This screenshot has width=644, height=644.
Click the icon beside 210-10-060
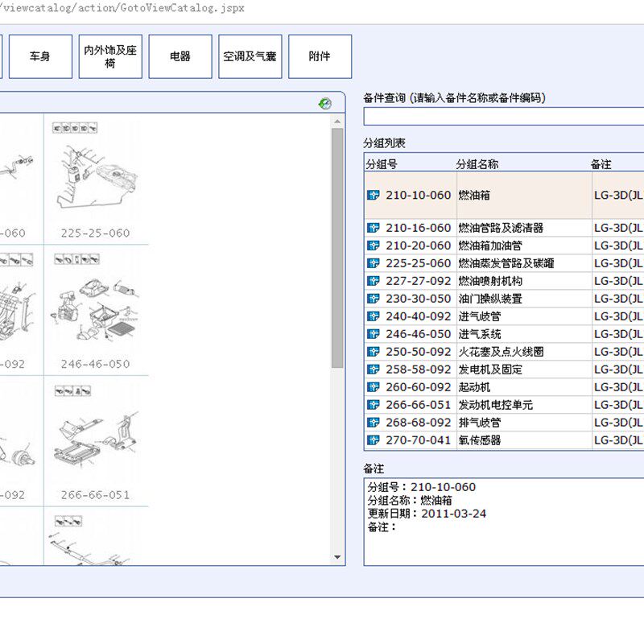[373, 195]
